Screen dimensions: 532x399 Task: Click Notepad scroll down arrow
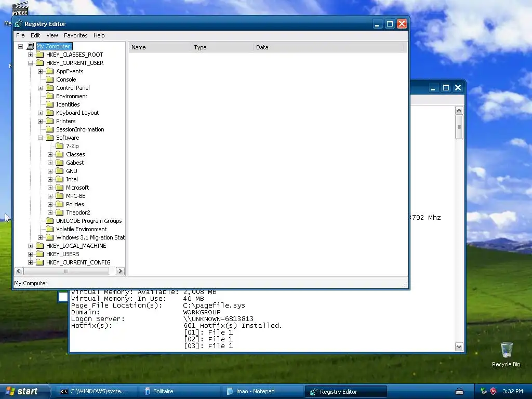(x=459, y=347)
